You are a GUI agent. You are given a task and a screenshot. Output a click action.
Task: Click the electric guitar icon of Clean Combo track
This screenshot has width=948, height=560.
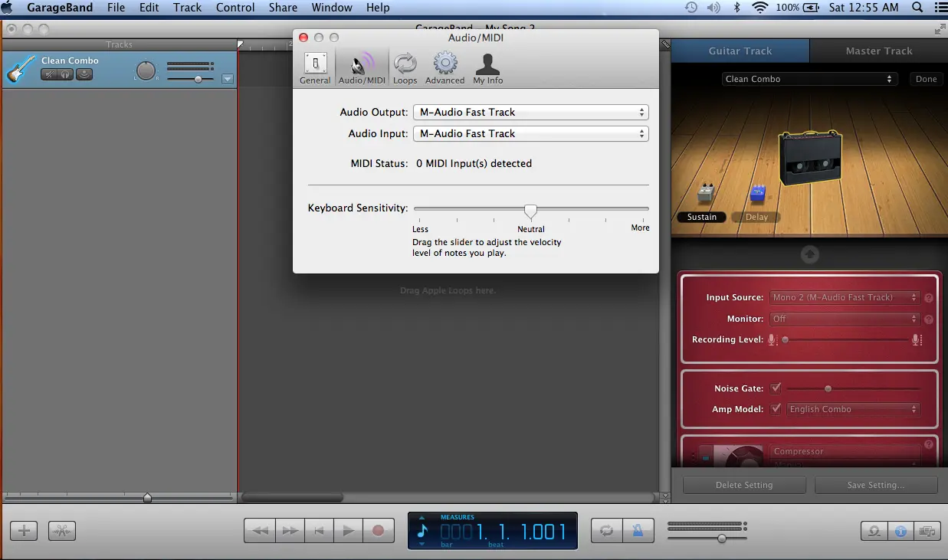(20, 69)
